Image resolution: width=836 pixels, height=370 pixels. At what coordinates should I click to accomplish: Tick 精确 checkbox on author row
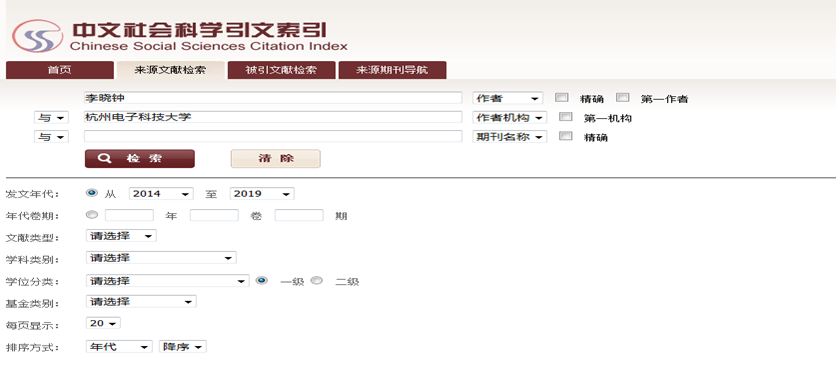(561, 98)
